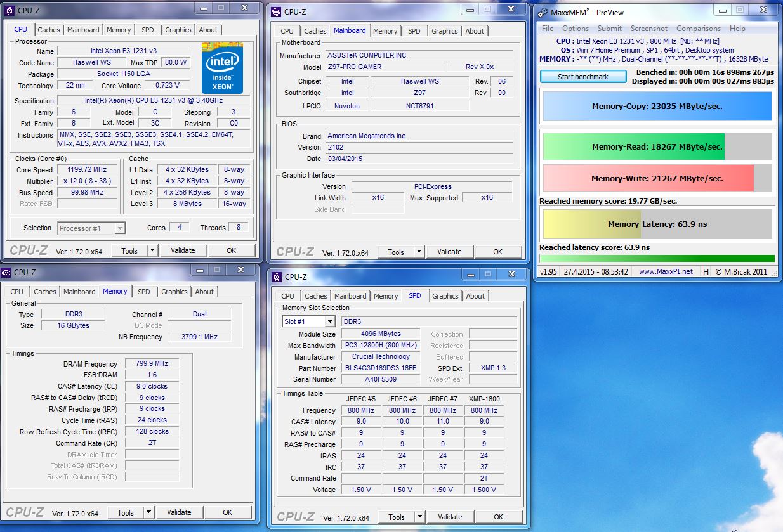
Task: Switch to the Caches tab in the CPU window
Action: 48,30
